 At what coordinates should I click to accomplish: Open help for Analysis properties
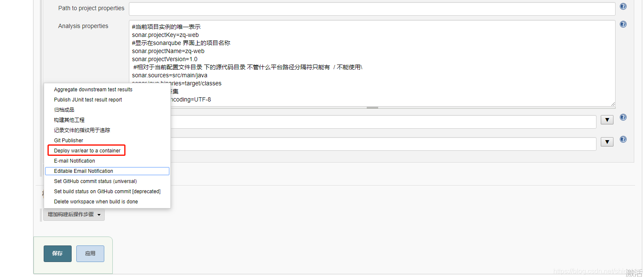[623, 24]
